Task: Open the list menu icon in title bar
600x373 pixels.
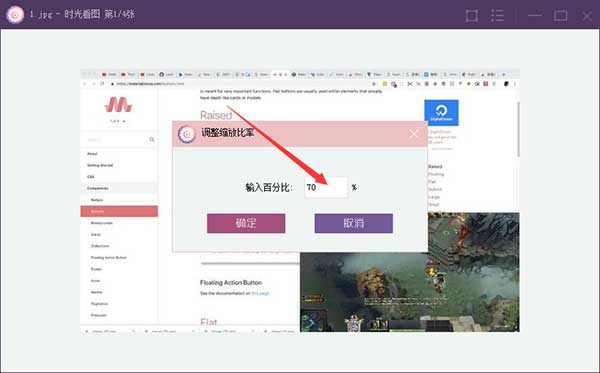Action: tap(497, 16)
